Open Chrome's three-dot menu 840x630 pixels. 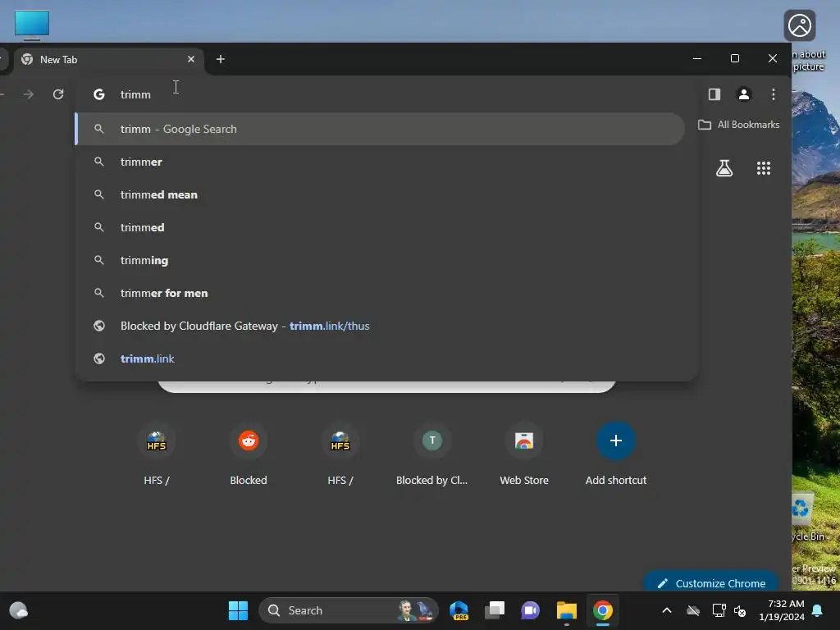click(x=773, y=94)
